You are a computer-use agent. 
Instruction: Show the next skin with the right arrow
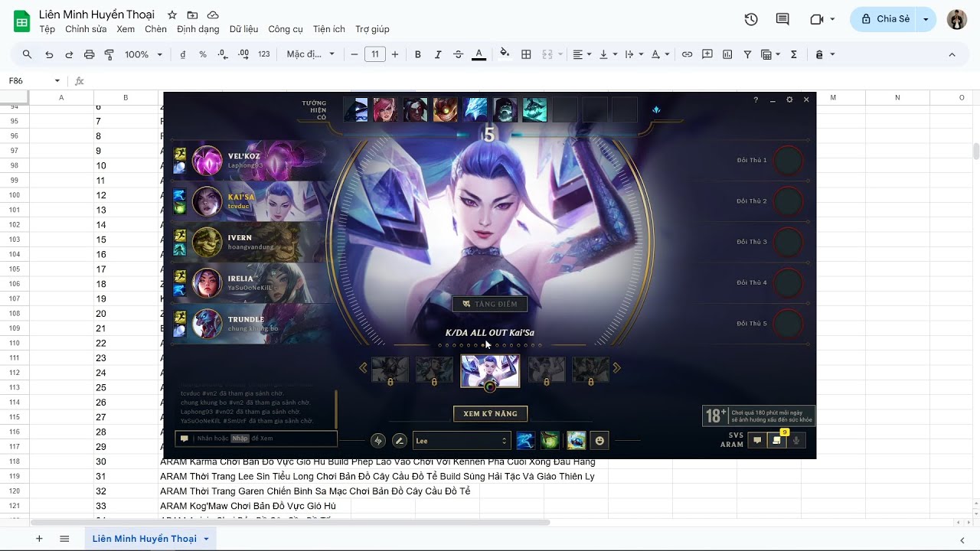(x=617, y=368)
